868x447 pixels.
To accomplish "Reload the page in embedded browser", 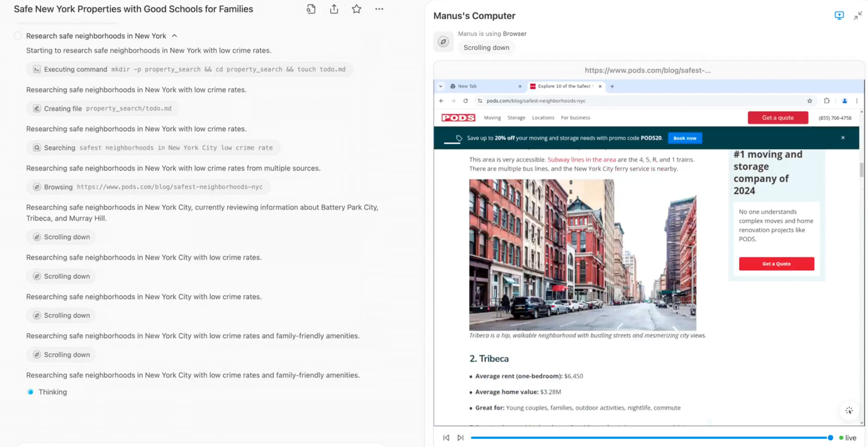I will (x=465, y=101).
